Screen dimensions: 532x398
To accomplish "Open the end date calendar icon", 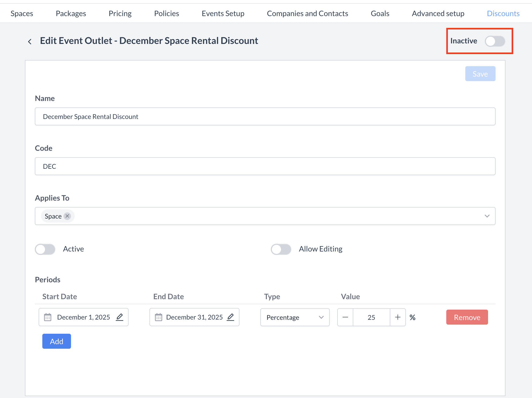I will pyautogui.click(x=158, y=317).
